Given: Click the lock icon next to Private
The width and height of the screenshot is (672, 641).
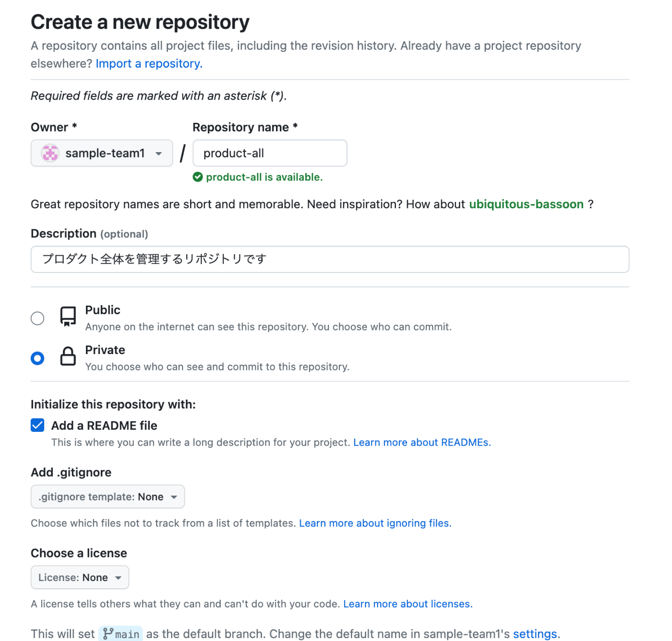Looking at the screenshot, I should point(68,357).
